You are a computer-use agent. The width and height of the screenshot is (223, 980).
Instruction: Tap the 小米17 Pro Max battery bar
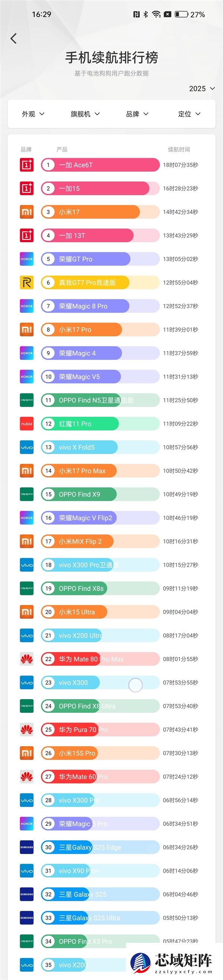click(100, 471)
